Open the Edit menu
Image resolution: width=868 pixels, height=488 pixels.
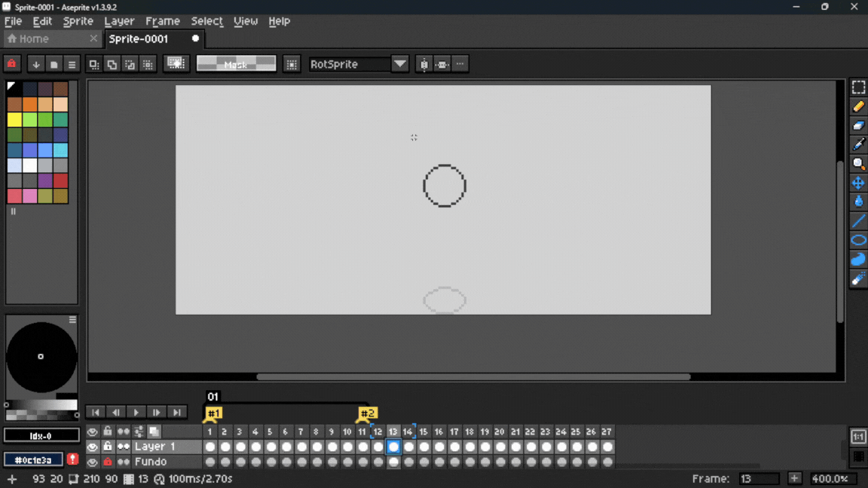tap(42, 21)
